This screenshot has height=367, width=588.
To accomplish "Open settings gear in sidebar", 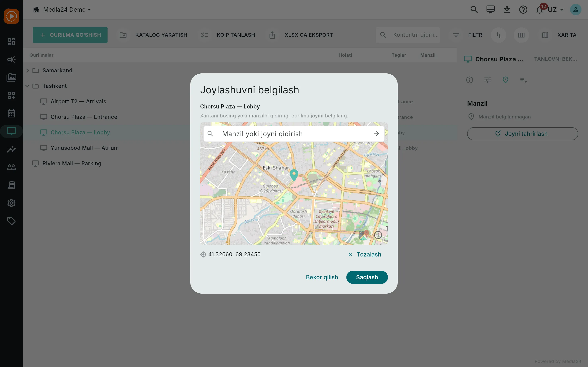I will (x=11, y=203).
